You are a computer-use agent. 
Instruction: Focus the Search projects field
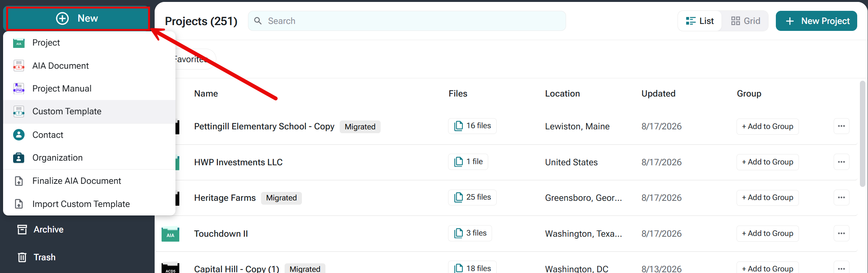pos(407,21)
